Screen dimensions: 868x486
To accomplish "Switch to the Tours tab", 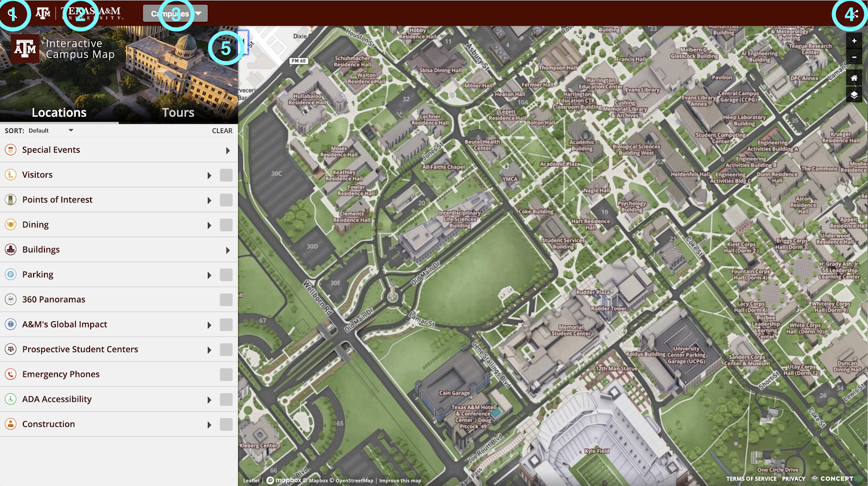I will point(178,112).
